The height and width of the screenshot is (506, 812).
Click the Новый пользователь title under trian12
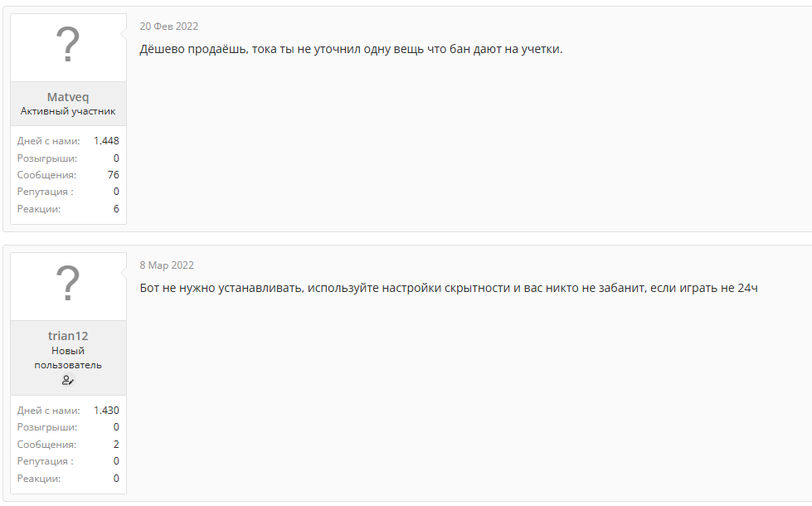68,358
